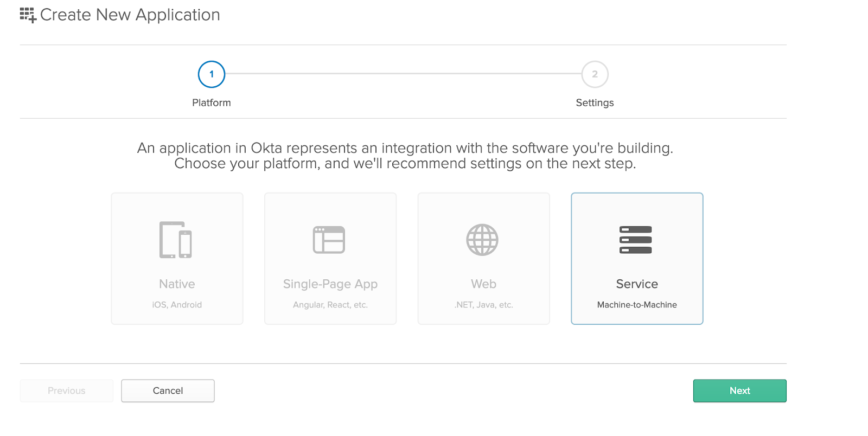Click the Single-Page App layout icon

329,240
